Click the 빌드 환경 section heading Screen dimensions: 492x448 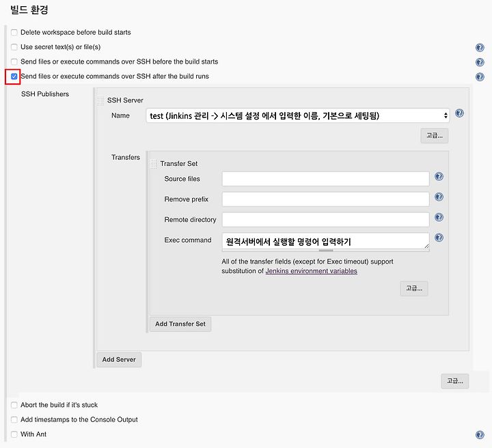point(29,10)
